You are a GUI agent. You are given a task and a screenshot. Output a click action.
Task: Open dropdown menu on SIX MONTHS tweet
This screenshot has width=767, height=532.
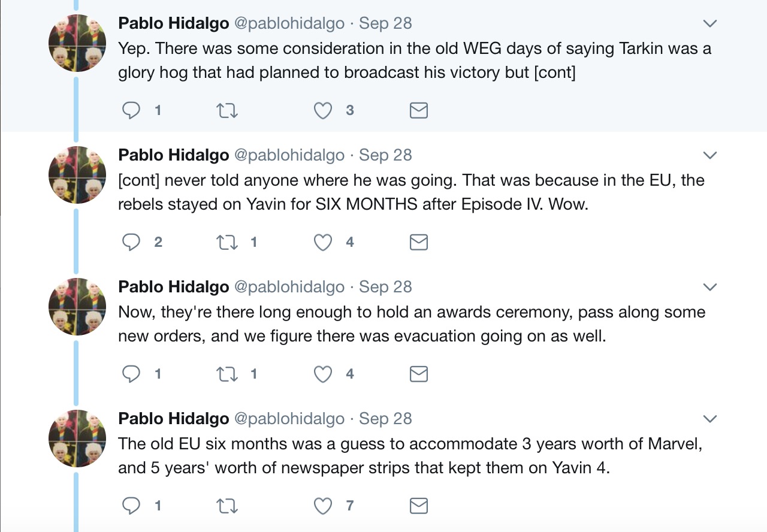pos(709,155)
